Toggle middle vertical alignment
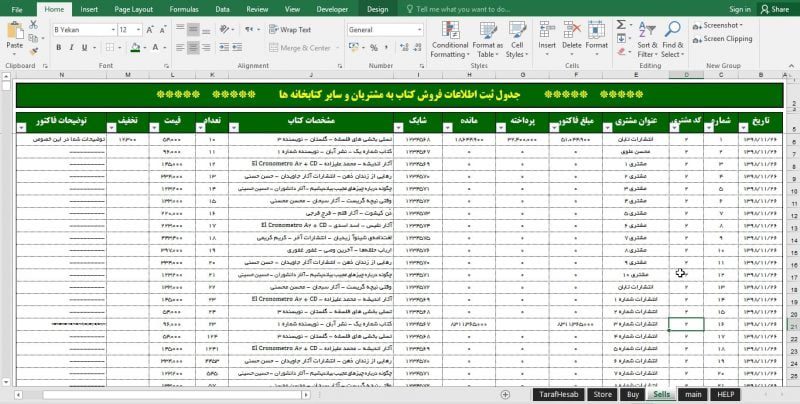 click(x=193, y=30)
